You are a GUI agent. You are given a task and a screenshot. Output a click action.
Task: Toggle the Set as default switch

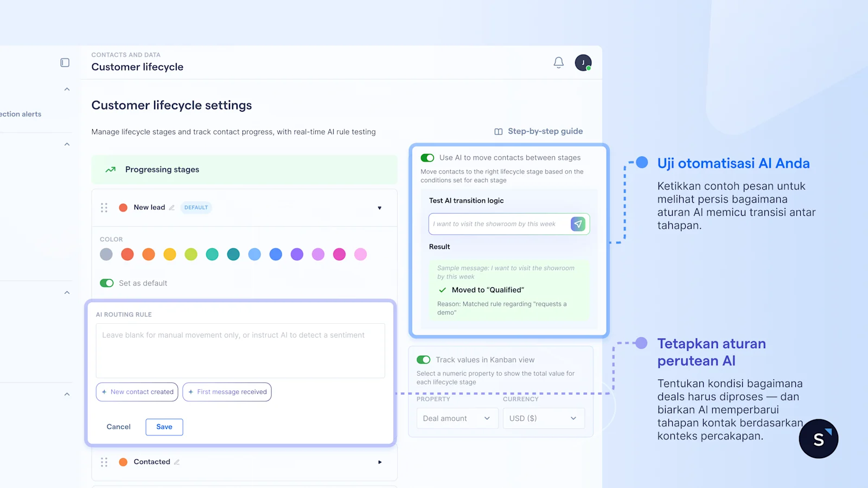pyautogui.click(x=107, y=283)
